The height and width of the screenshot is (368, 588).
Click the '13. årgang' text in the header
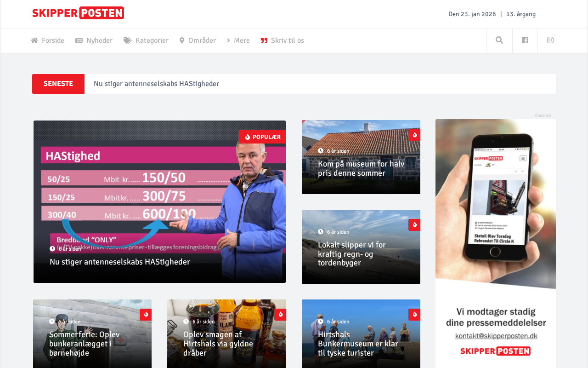(521, 14)
